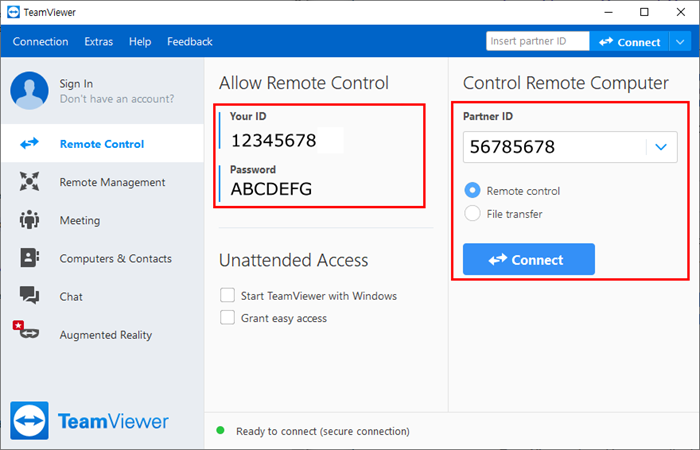Open the Help menu
Image resolution: width=700 pixels, height=450 pixels.
pos(140,42)
